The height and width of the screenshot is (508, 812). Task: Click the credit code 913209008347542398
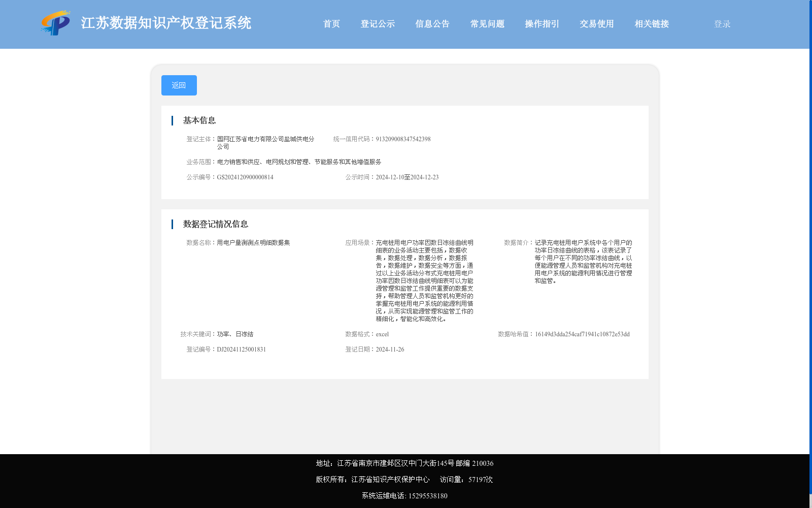(403, 139)
